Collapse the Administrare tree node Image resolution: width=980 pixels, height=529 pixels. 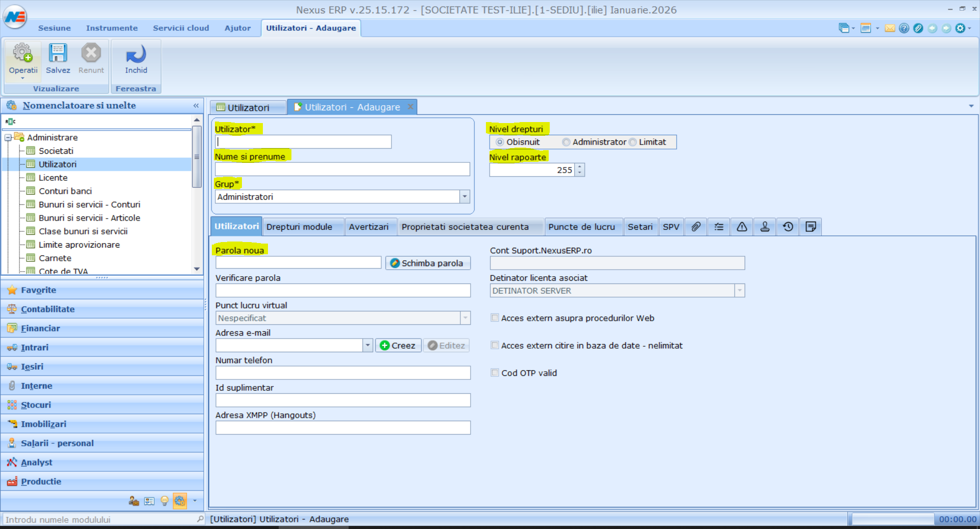8,138
